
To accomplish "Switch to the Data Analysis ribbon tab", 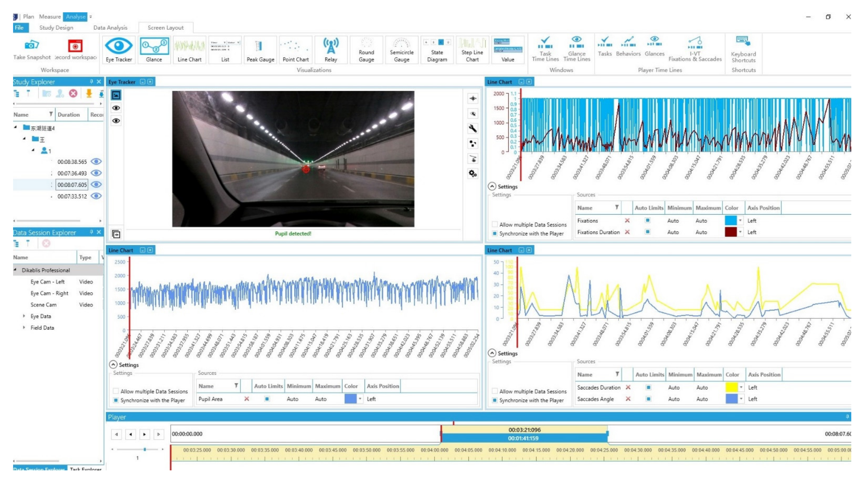I will [x=110, y=28].
